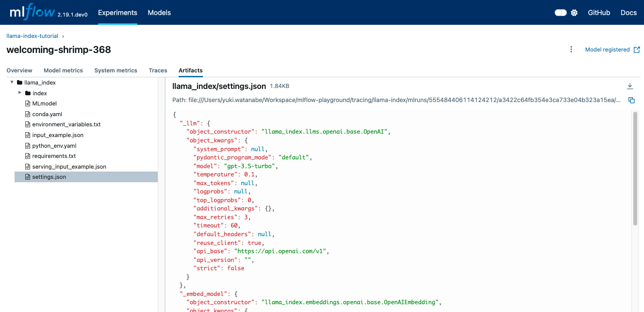Download the settings.json artifact
This screenshot has height=312, width=644.
[630, 86]
